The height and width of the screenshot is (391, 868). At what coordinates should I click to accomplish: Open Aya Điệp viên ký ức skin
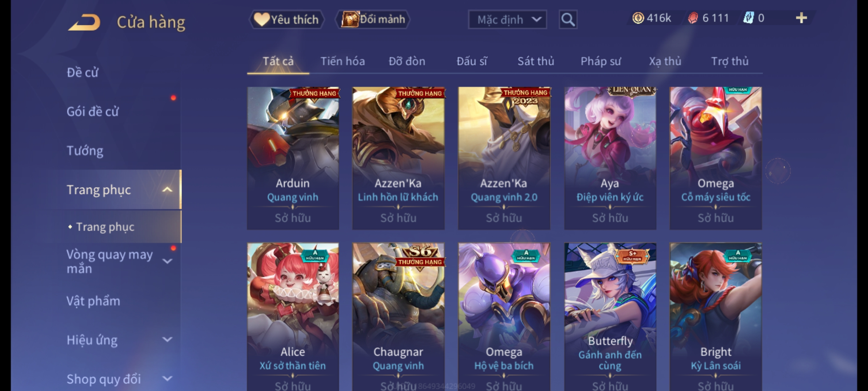(610, 158)
